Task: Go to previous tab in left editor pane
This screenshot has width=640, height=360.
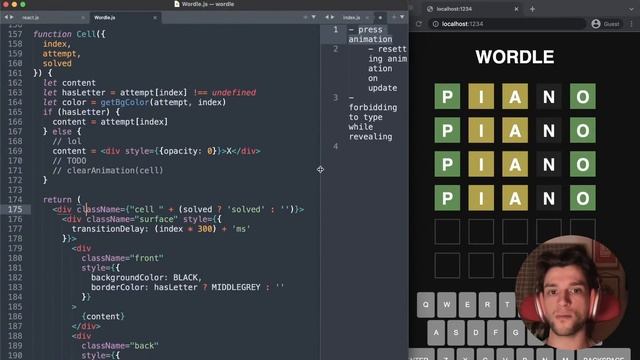Action: coord(6,17)
